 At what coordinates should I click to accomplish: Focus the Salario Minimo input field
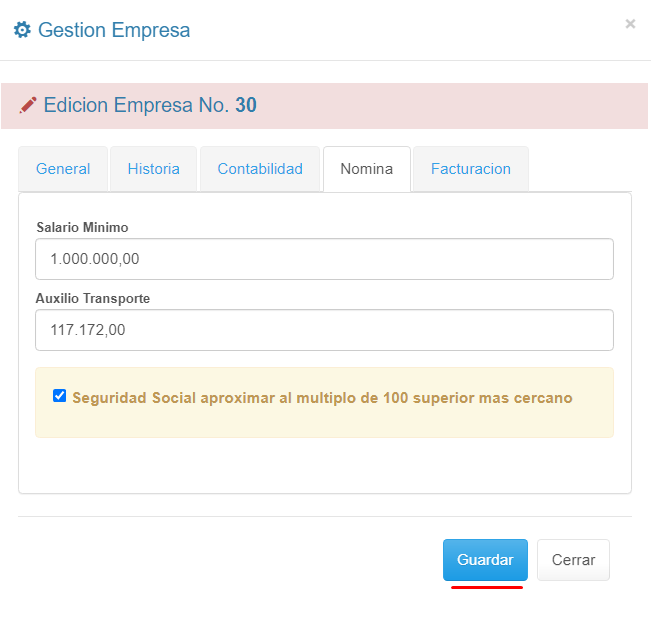(x=324, y=259)
